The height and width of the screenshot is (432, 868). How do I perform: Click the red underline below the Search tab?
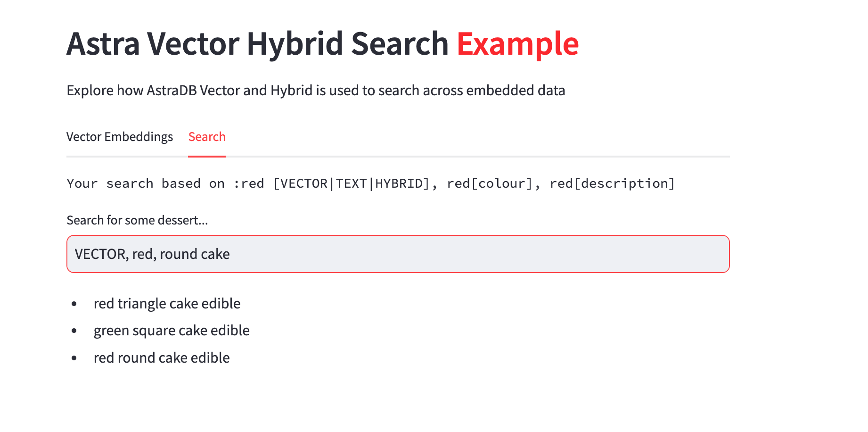[x=207, y=155]
